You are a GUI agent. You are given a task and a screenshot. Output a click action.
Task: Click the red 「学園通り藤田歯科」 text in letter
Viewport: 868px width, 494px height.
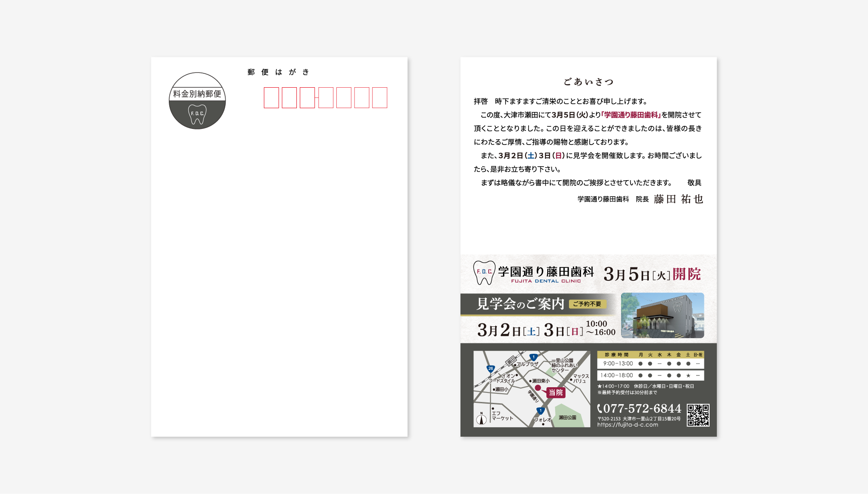tap(631, 115)
